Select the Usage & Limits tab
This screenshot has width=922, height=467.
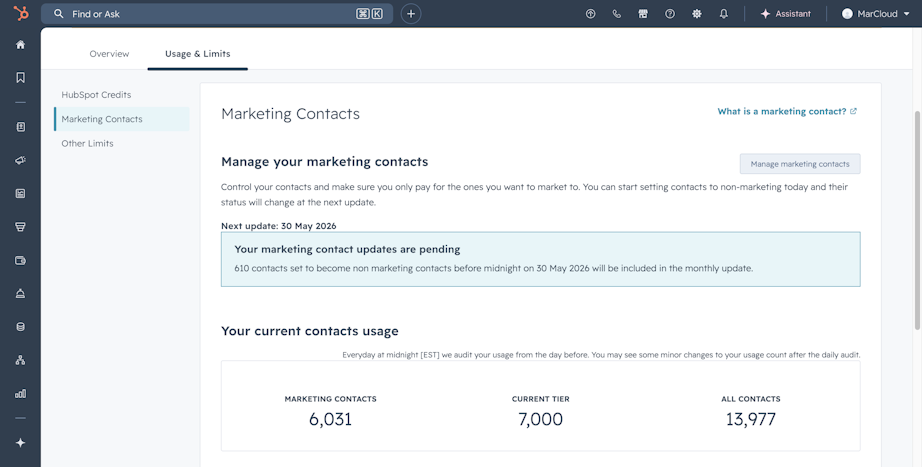coord(198,54)
